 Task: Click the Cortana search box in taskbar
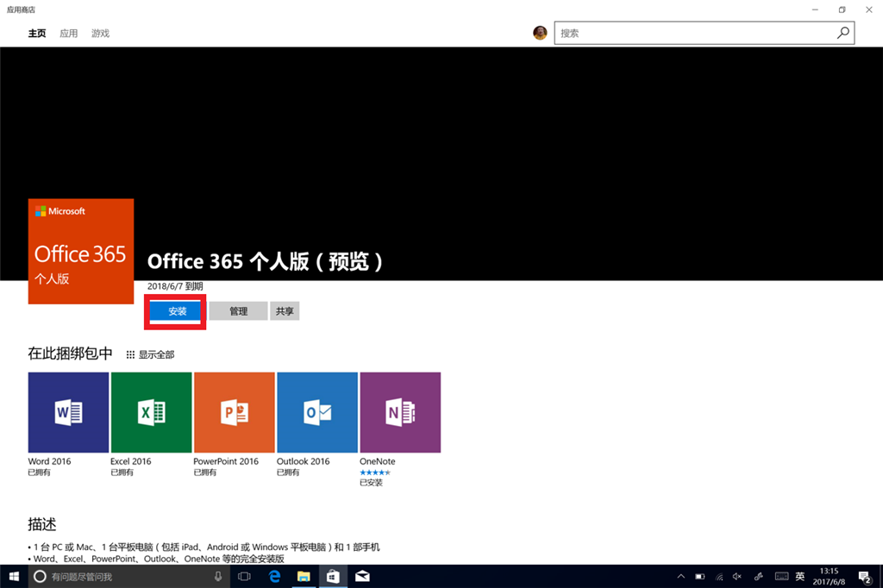pos(129,576)
